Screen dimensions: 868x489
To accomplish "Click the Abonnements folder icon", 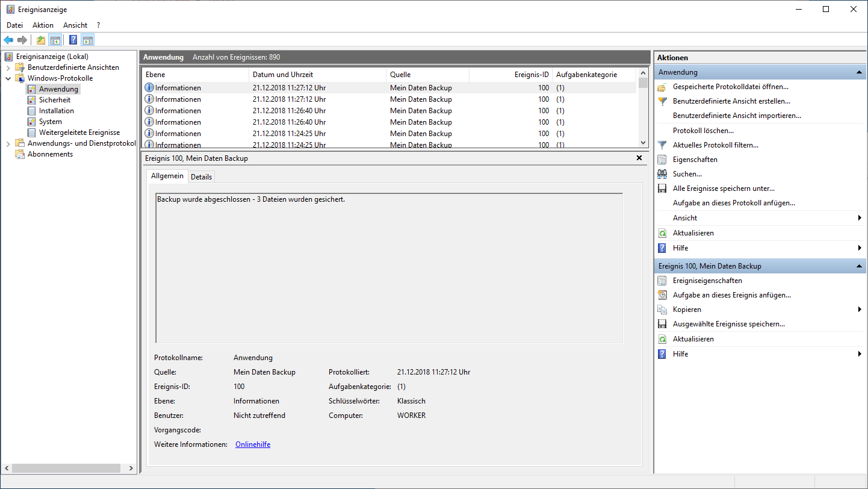I will point(20,154).
